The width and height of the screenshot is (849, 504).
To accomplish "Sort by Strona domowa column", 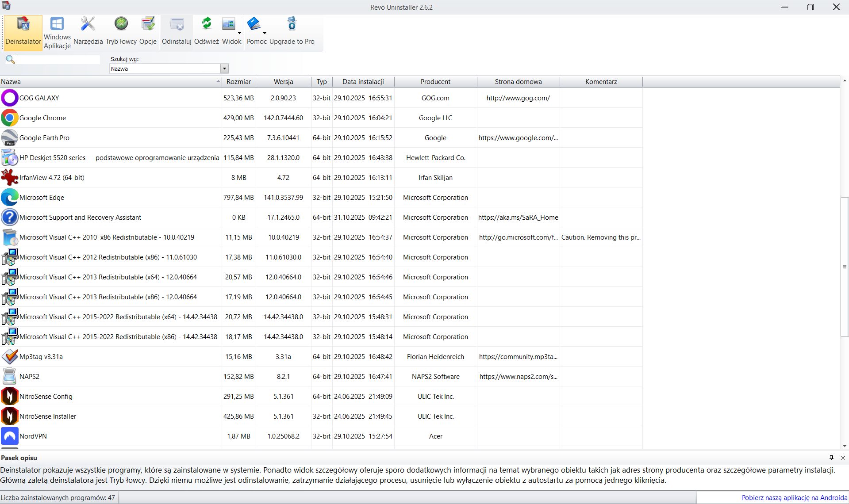I will (519, 82).
